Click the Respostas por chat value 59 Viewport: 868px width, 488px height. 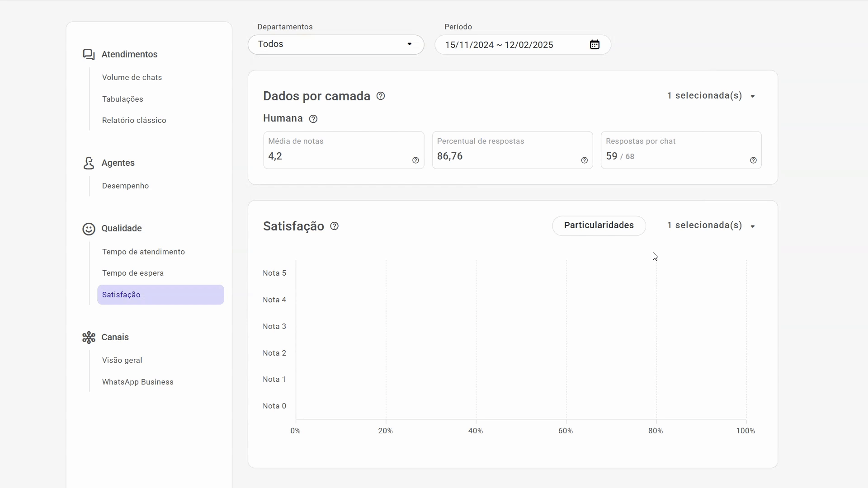tap(611, 156)
